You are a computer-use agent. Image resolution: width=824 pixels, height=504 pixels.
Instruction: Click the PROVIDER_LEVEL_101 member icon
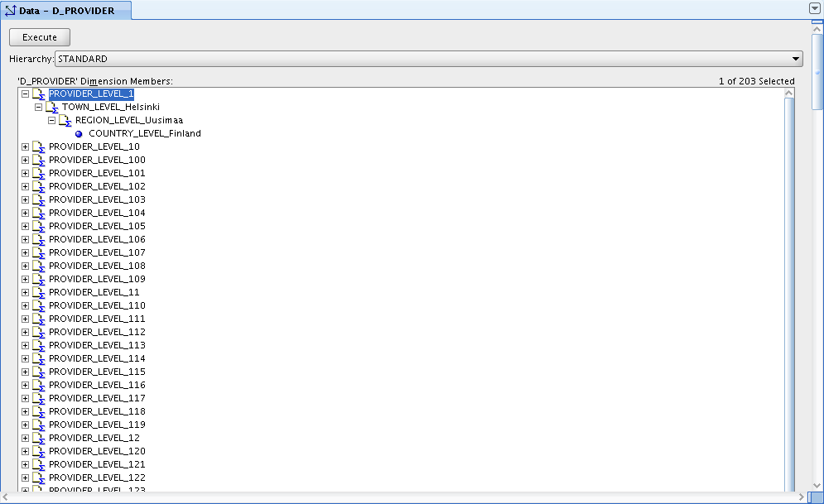click(x=39, y=173)
